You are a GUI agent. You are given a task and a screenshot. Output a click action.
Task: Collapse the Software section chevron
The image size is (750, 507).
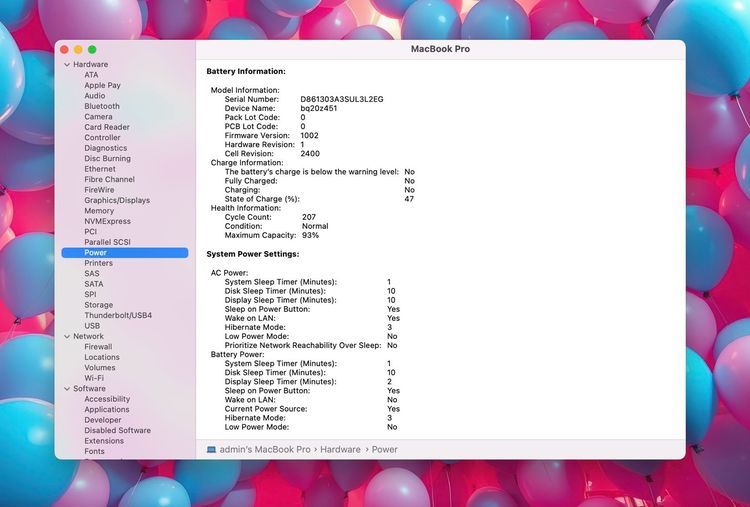click(67, 389)
